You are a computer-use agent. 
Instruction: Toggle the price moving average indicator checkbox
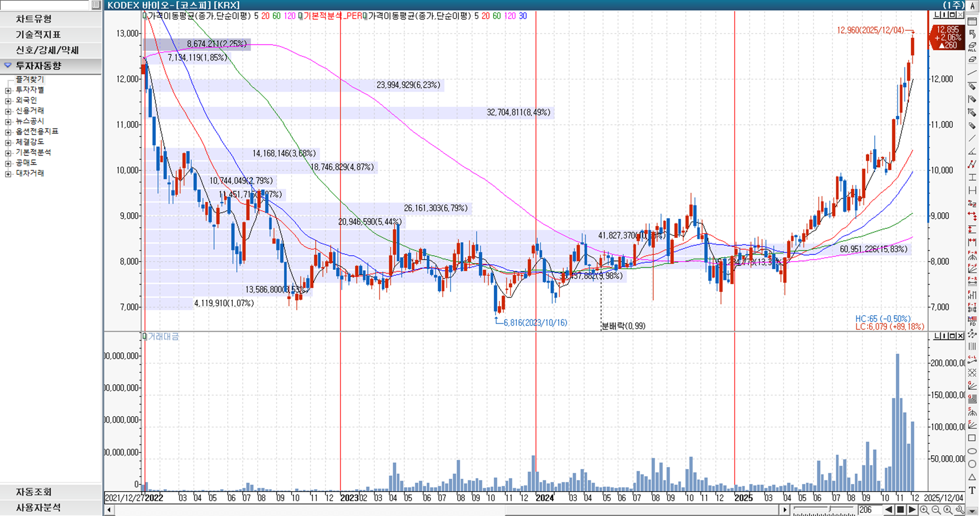[x=145, y=16]
